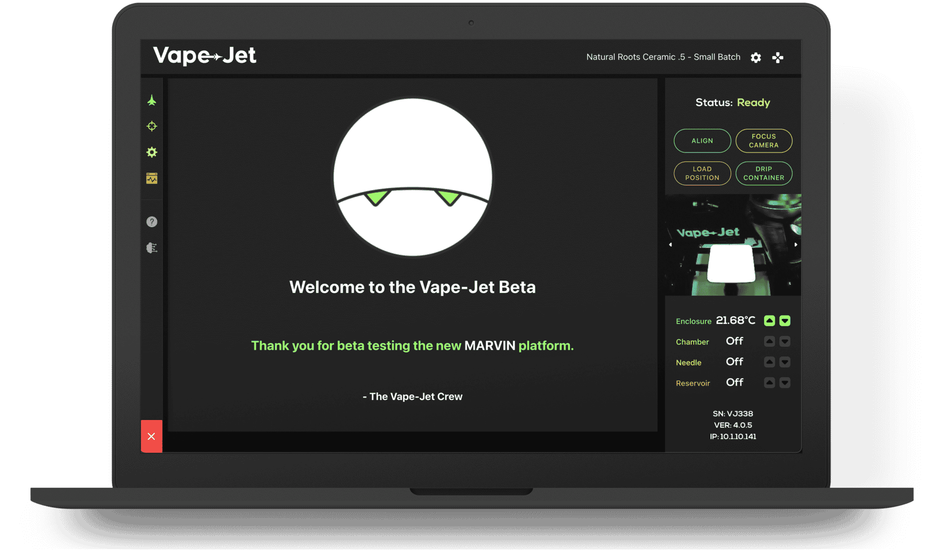Image resolution: width=940 pixels, height=560 pixels.
Task: Click the DRIP CONTAINER button
Action: 763,173
